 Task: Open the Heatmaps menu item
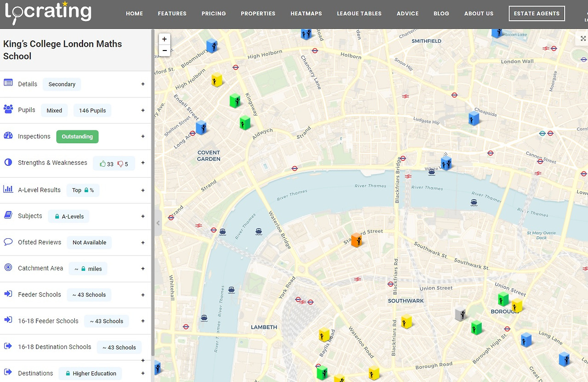pyautogui.click(x=306, y=13)
